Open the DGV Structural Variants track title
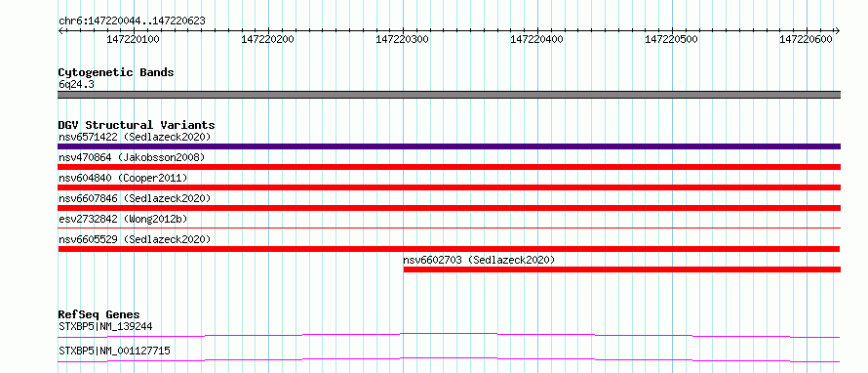 (x=137, y=125)
